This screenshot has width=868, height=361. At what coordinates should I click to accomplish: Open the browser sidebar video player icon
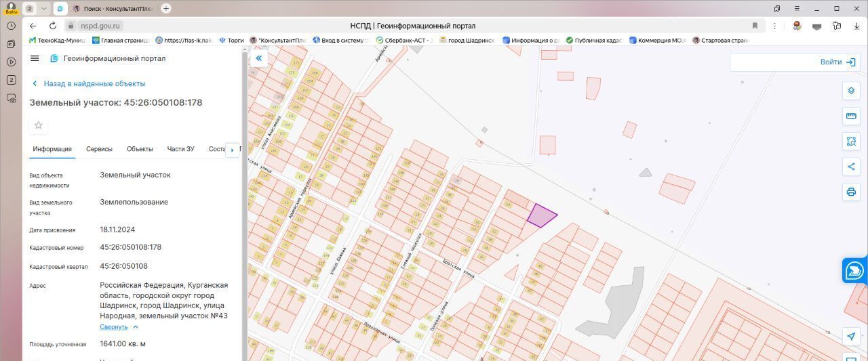coord(11,62)
